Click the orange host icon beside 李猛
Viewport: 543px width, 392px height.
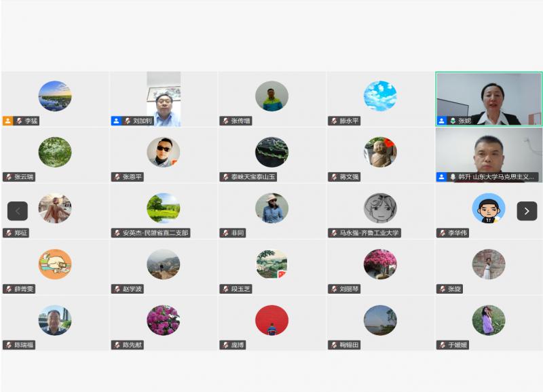click(x=7, y=121)
